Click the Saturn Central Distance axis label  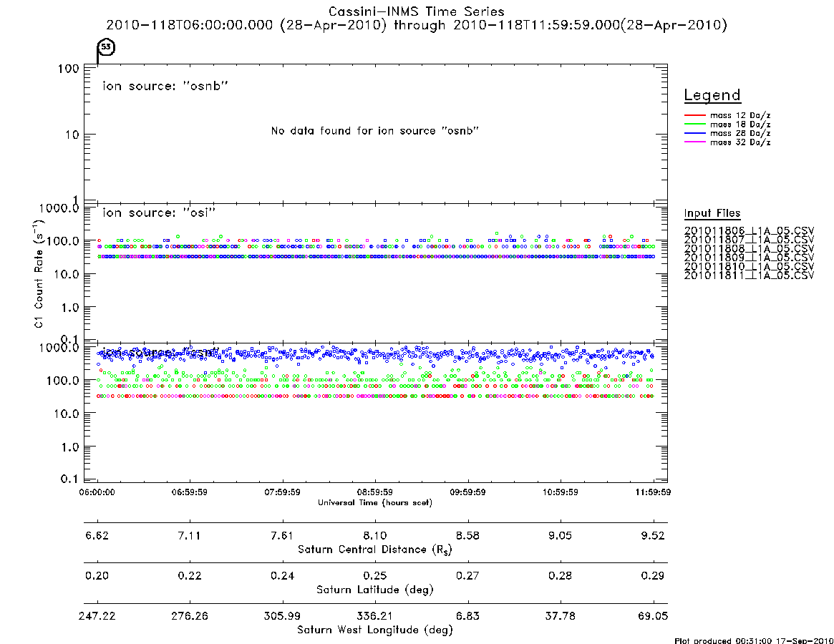click(375, 550)
